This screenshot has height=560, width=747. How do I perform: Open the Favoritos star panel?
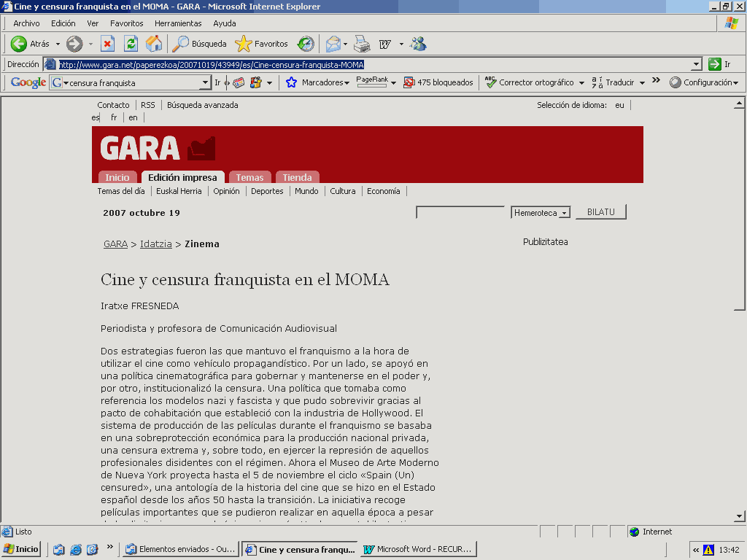click(x=262, y=44)
